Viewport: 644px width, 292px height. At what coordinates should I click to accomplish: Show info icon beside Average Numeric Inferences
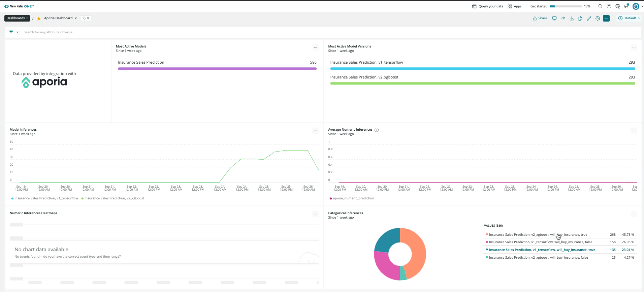click(x=377, y=130)
